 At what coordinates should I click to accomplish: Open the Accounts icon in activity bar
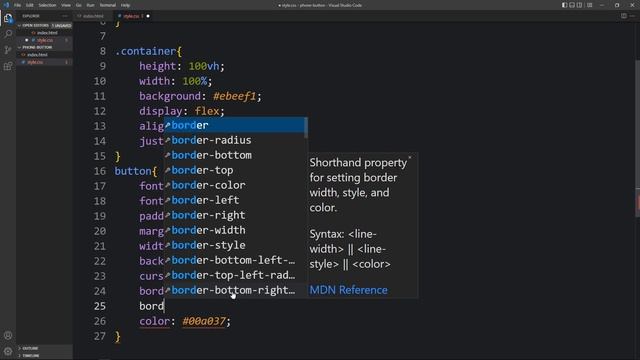[x=8, y=336]
